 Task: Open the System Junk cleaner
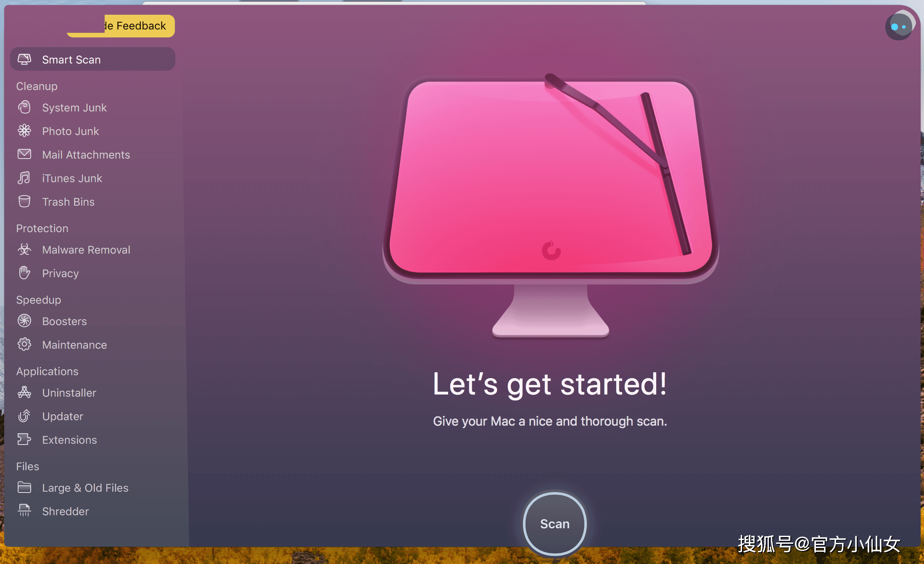coord(74,107)
